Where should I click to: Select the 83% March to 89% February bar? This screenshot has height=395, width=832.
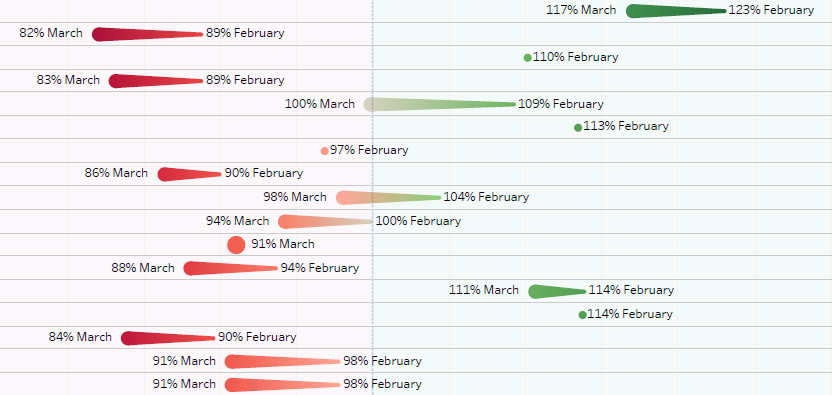156,81
